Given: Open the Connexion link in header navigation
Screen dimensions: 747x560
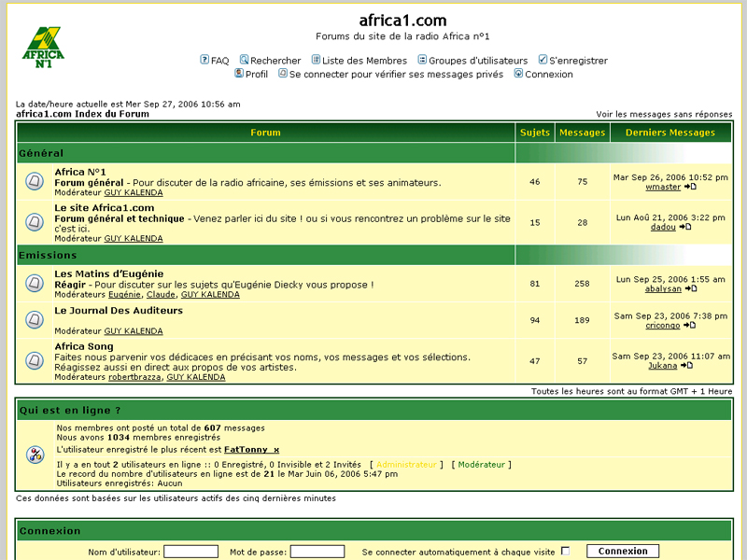Looking at the screenshot, I should click(549, 75).
